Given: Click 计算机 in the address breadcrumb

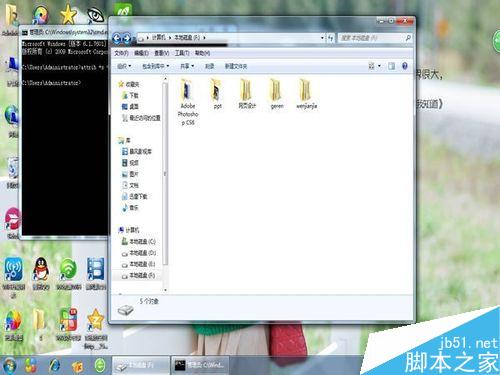Looking at the screenshot, I should tap(159, 38).
